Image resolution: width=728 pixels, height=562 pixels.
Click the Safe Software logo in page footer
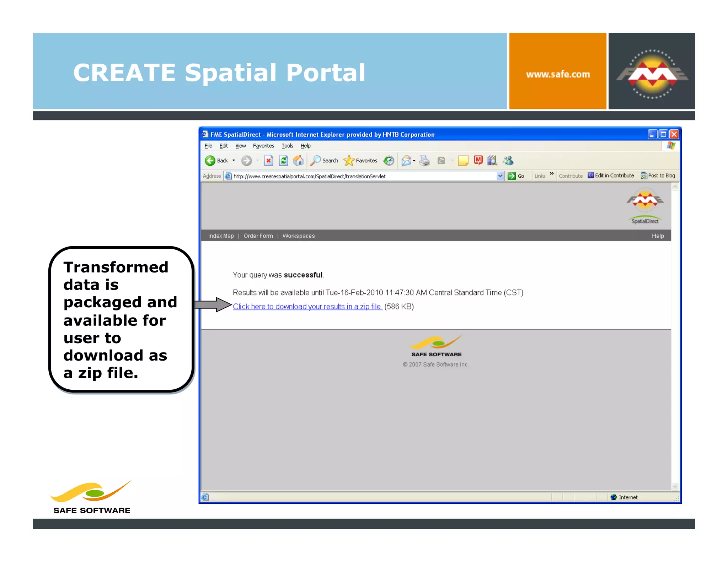click(436, 346)
